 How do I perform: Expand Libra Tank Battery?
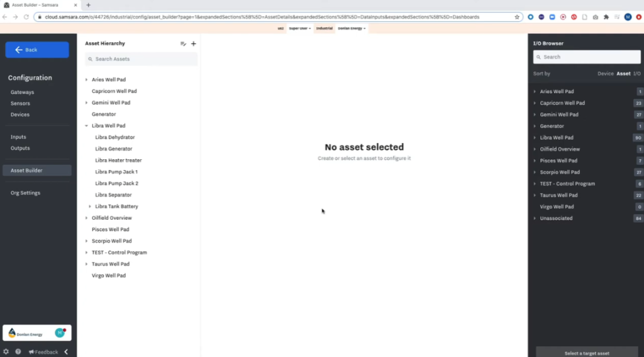(x=90, y=206)
